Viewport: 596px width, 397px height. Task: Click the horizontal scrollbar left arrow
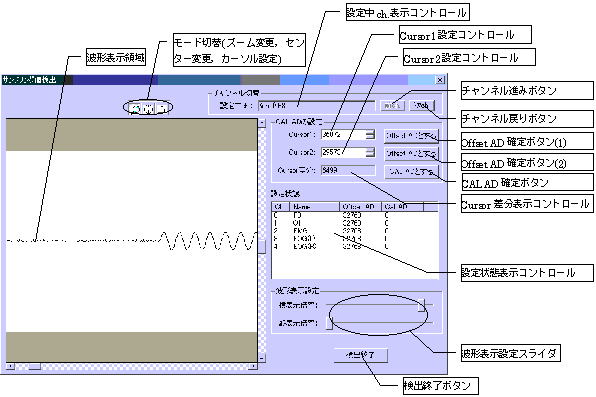[10, 366]
